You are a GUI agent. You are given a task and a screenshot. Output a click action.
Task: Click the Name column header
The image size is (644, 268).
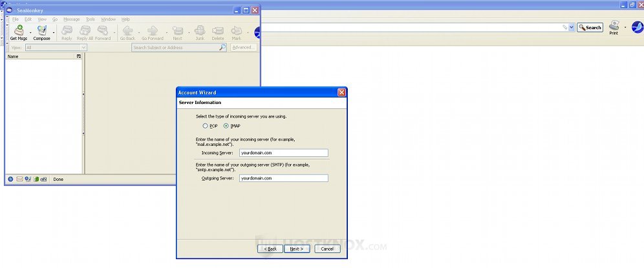click(x=40, y=56)
